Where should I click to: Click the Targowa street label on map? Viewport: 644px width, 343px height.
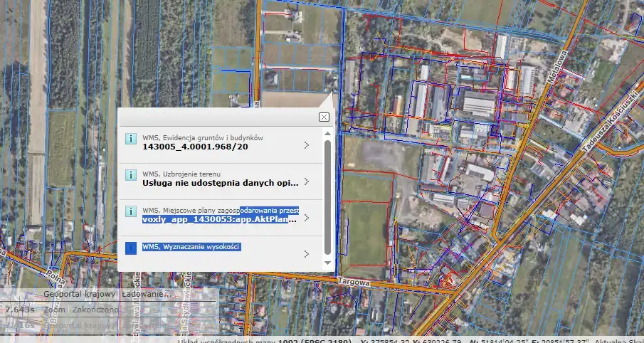pos(354,282)
